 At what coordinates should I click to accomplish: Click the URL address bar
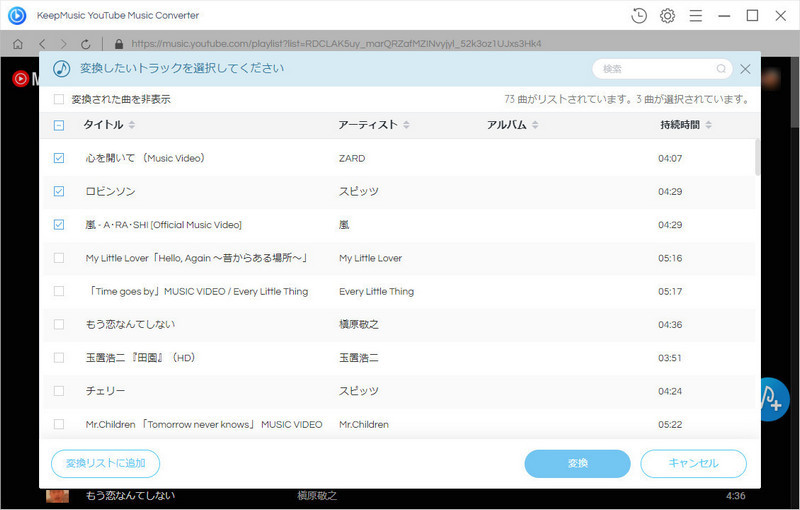pos(336,44)
